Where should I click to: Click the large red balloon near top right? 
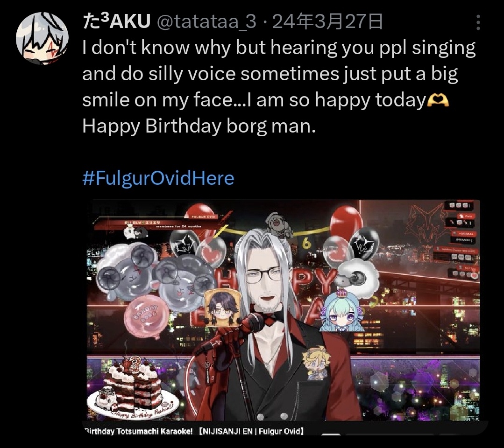347,222
